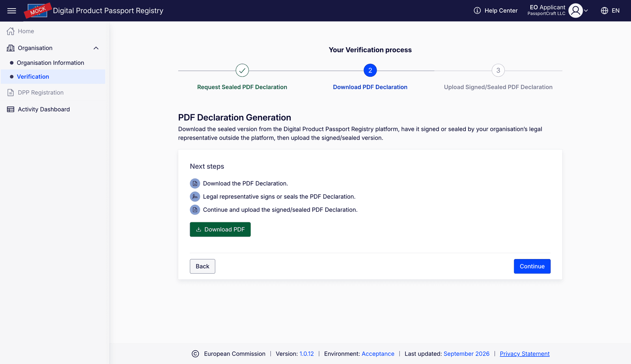Go to Home in the sidebar
Image resolution: width=631 pixels, height=364 pixels.
26,31
